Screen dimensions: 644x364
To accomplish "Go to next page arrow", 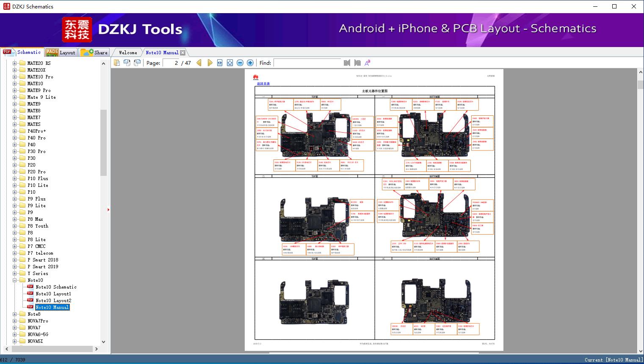I will [x=210, y=63].
